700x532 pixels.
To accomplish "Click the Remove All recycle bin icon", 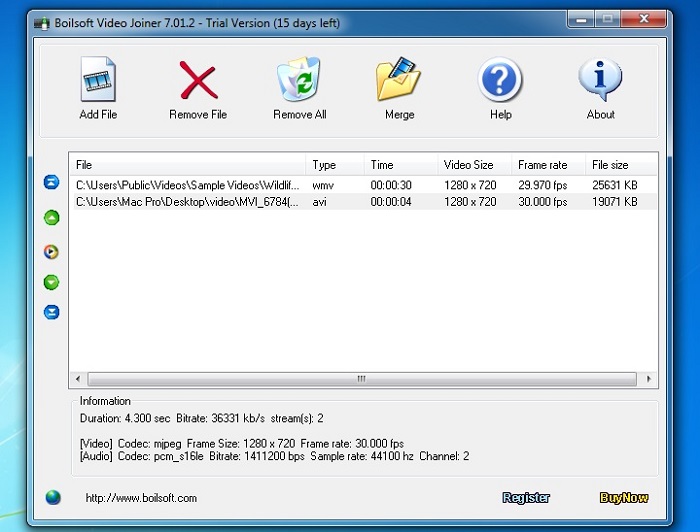I will pyautogui.click(x=299, y=80).
